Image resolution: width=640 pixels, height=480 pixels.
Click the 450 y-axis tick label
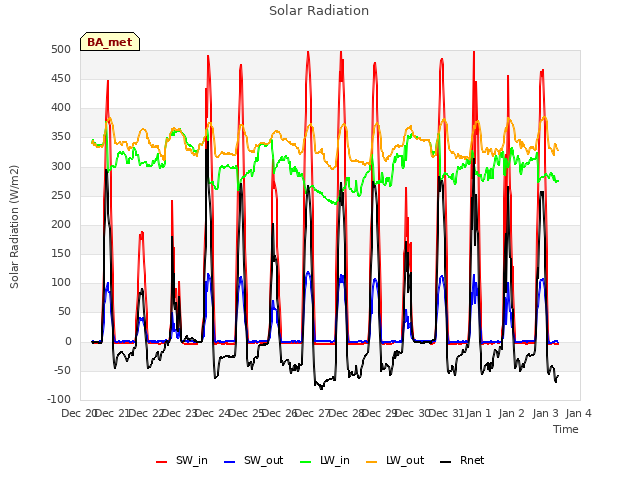61,78
